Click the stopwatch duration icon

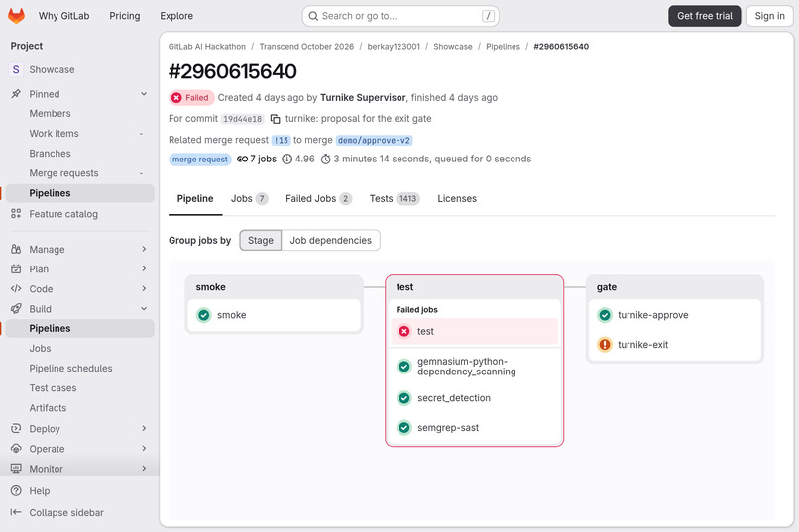325,160
